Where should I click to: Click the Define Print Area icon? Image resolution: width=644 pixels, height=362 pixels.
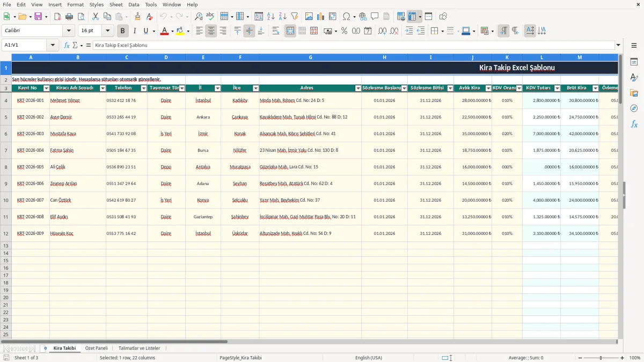401,17
